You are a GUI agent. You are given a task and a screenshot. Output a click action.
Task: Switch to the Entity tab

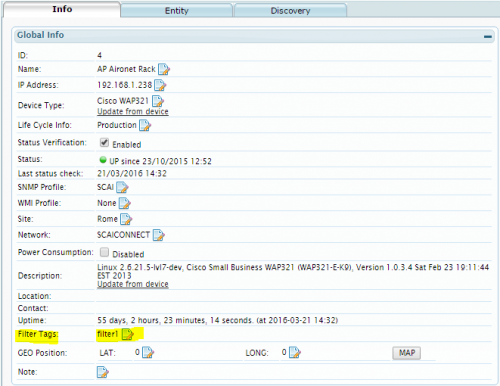177,11
